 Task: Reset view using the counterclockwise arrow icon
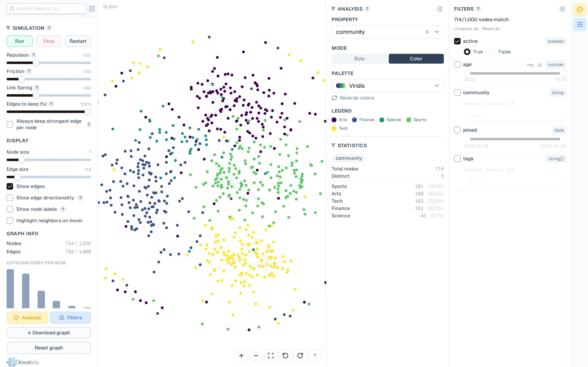(285, 355)
